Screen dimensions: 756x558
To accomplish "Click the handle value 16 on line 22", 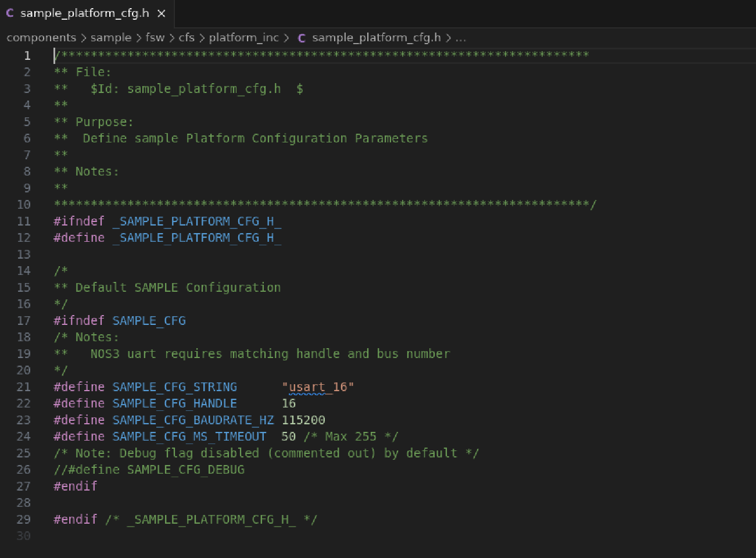I will [x=289, y=403].
